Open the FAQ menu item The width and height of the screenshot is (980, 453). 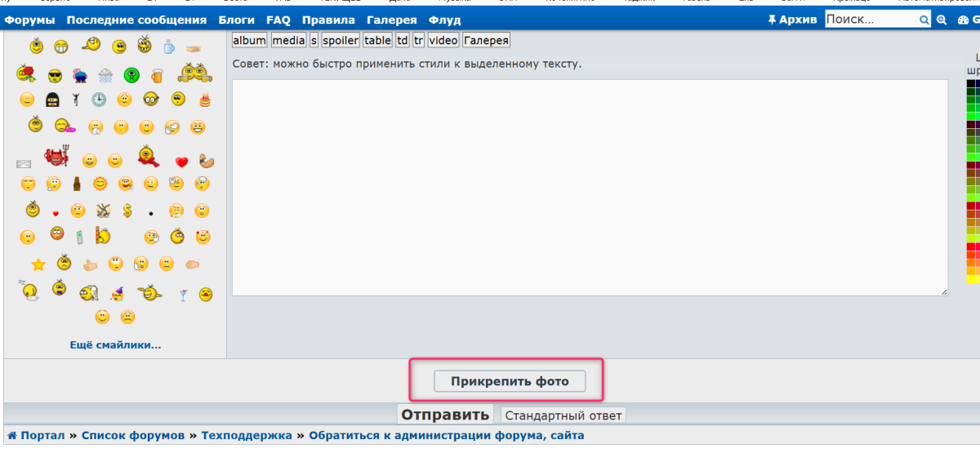point(278,20)
